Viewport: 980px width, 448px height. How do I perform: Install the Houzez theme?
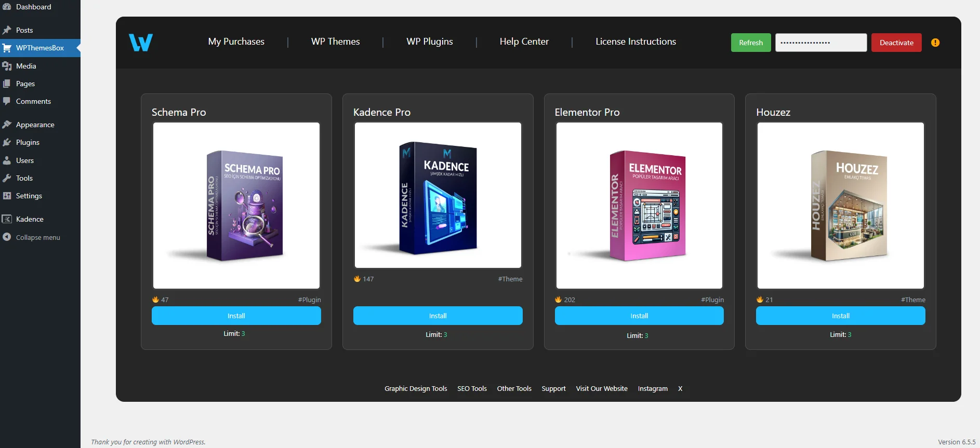(841, 316)
